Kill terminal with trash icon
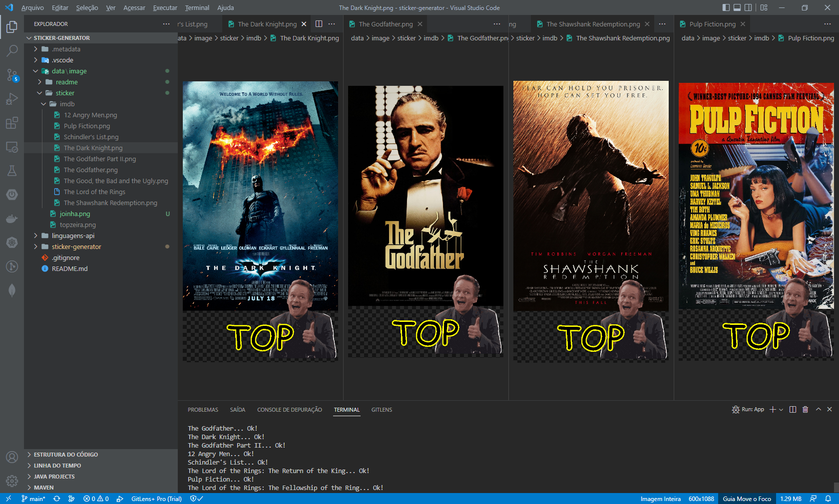Screen dimensions: 839x504 805,409
